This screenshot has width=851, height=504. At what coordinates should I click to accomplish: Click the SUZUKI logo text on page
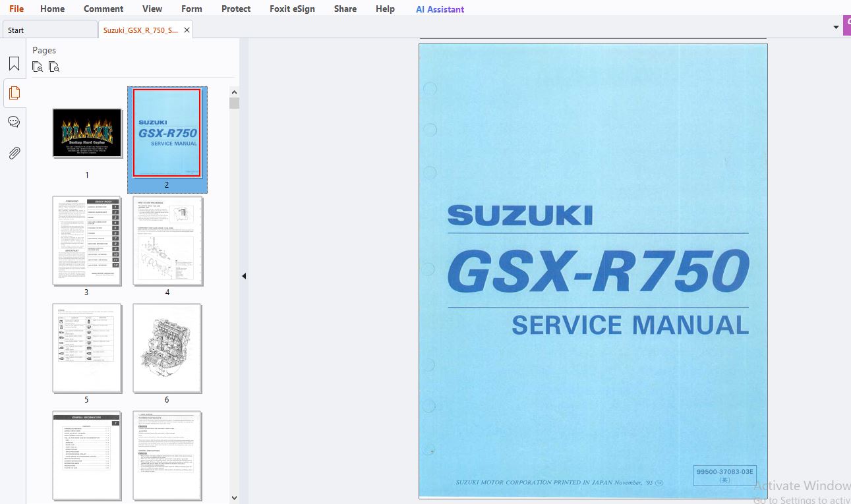tap(520, 215)
